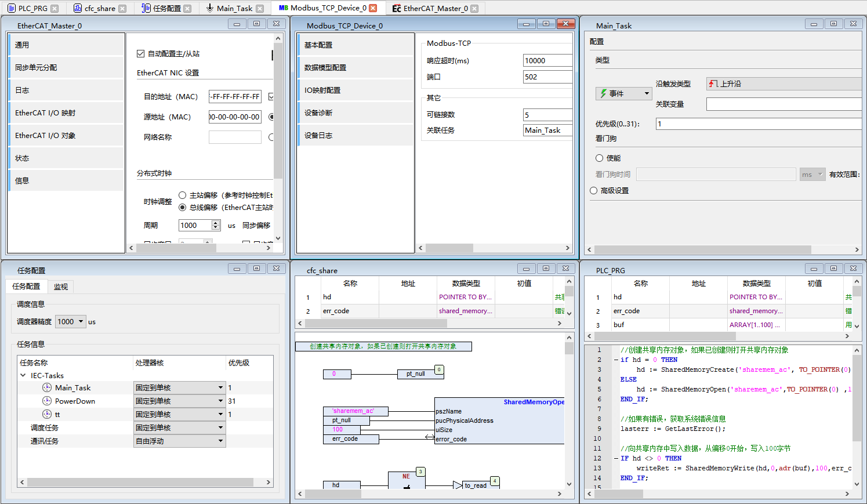Click the Main_Task clock icon in task tree
Screen dimensions: 867x504
pyautogui.click(x=47, y=387)
